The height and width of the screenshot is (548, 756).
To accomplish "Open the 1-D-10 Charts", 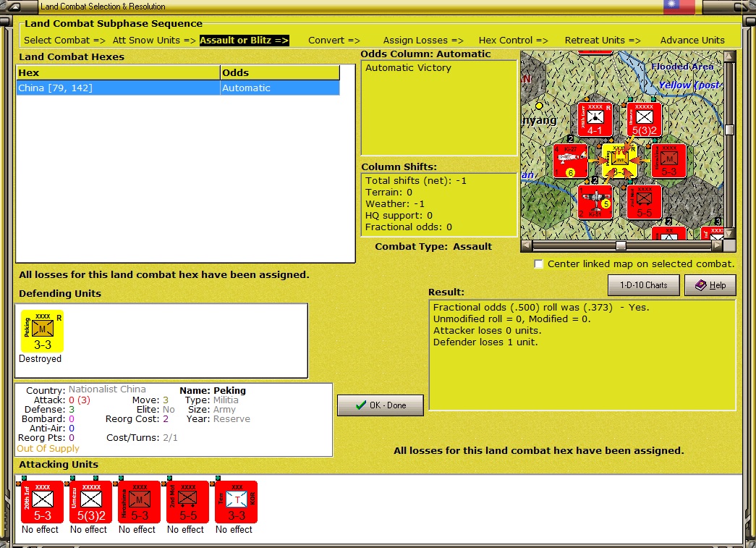I will click(644, 285).
